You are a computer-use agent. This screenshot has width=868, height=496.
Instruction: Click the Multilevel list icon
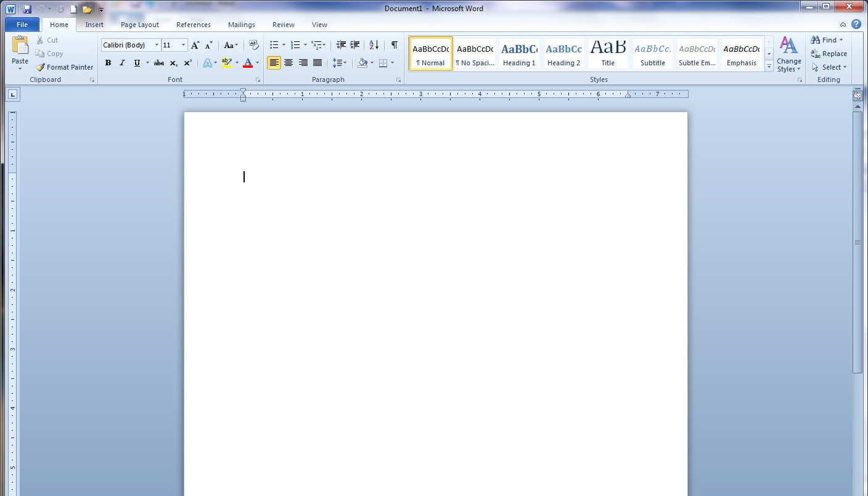click(316, 45)
